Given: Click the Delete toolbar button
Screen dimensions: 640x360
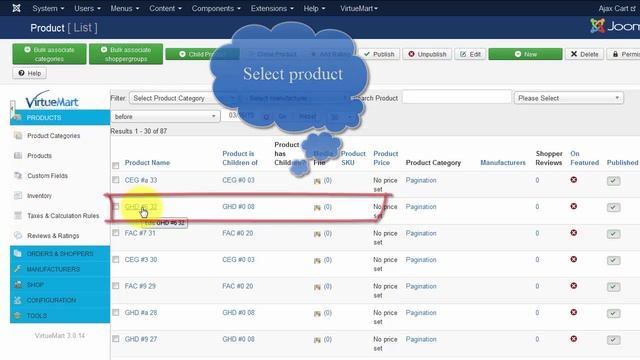Looking at the screenshot, I should 584,54.
